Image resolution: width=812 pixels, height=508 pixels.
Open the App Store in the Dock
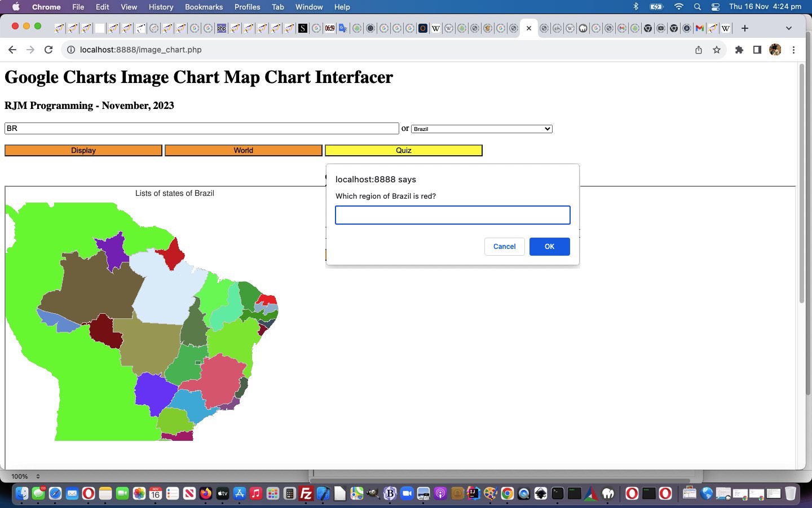click(240, 494)
